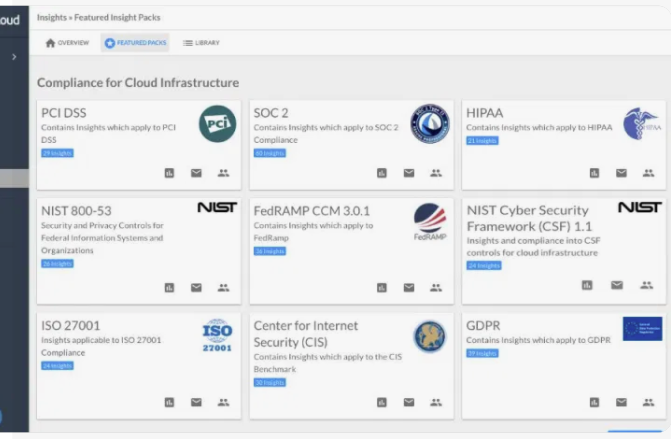Viewport: 671px width, 439px height.
Task: Open chart icon on NIST 800-53 card
Action: point(170,288)
